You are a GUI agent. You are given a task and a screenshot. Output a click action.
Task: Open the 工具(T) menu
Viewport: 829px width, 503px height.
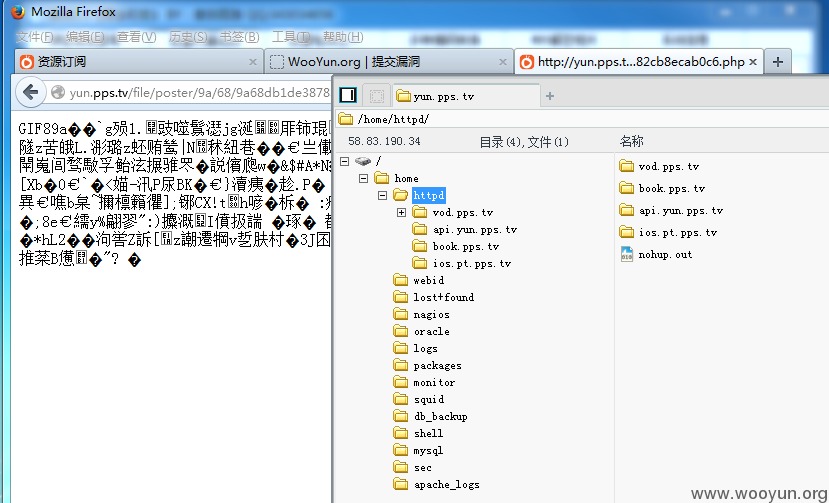291,37
